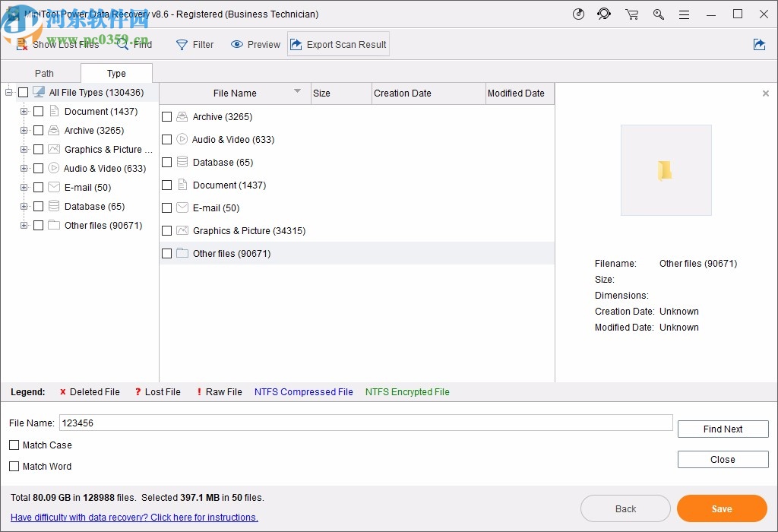The height and width of the screenshot is (532, 778).
Task: Click the Export Scan Result button
Action: [337, 44]
